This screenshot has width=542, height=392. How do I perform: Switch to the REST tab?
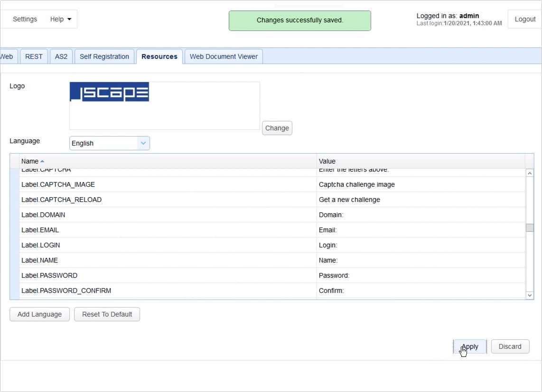pos(34,56)
